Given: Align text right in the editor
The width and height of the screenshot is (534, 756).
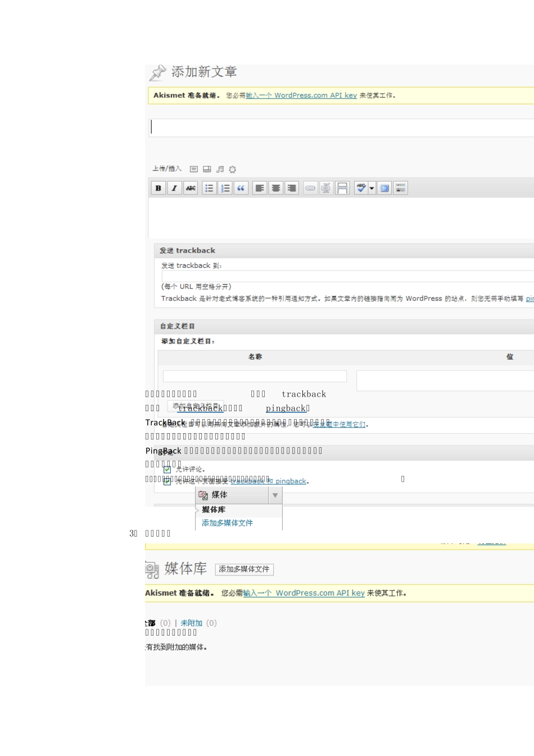Looking at the screenshot, I should [291, 188].
